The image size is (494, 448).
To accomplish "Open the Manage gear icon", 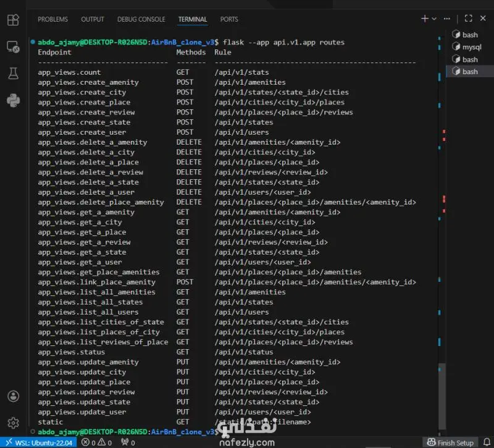I will tap(13, 423).
